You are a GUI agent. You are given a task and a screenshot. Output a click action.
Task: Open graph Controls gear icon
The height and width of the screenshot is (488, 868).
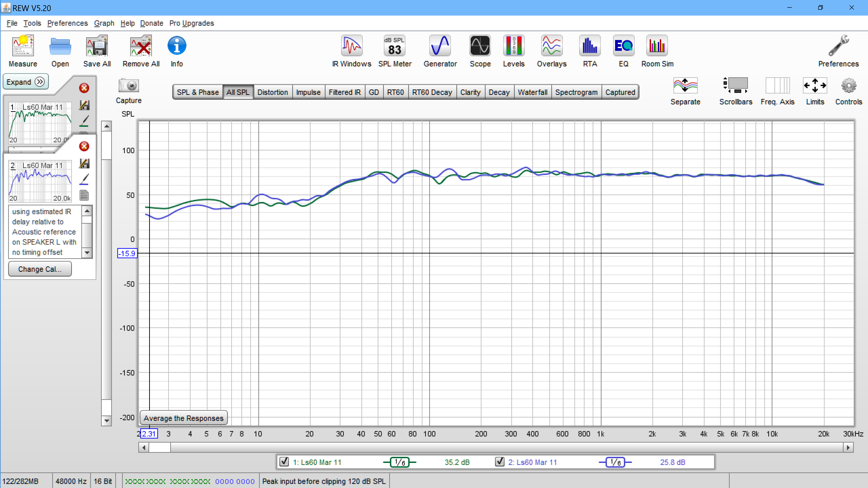(x=849, y=86)
